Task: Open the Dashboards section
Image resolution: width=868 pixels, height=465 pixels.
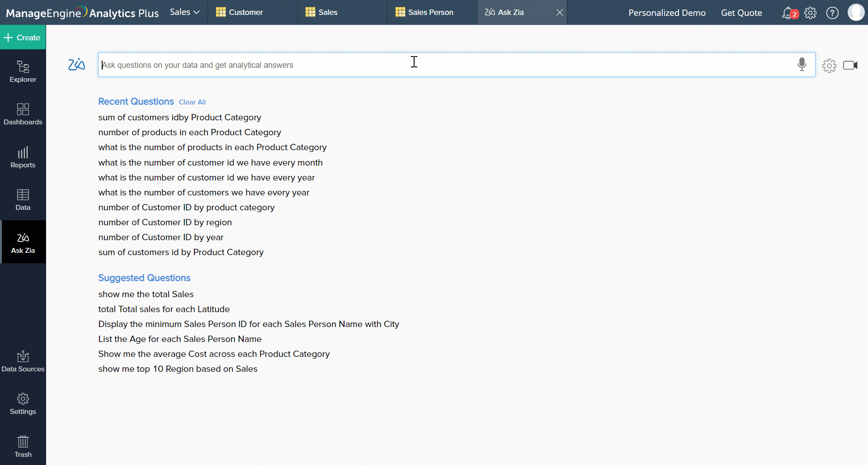Action: [x=23, y=114]
